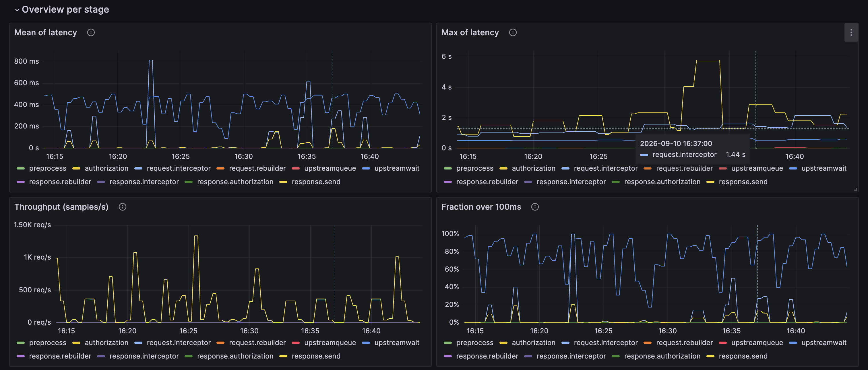This screenshot has height=370, width=868.
Task: Open Fraction over 100ms panel title
Action: (x=481, y=207)
